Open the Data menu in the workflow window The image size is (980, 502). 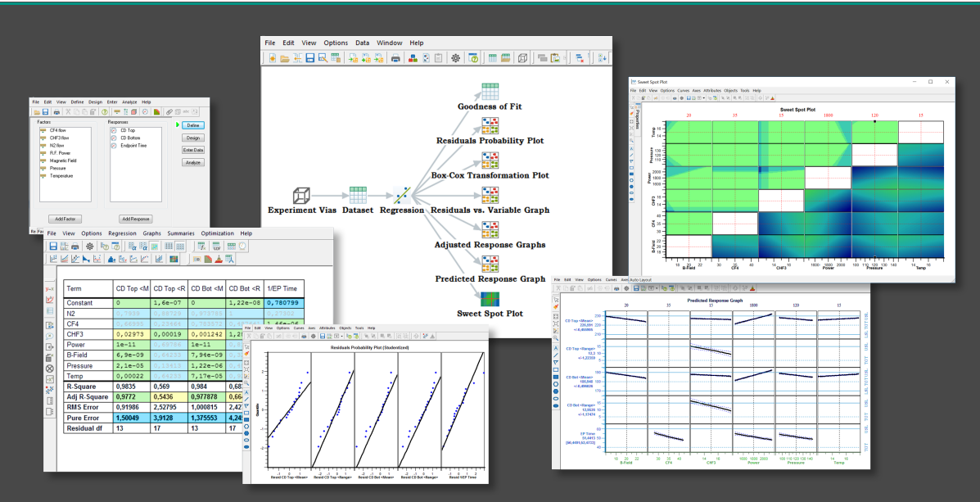click(x=363, y=43)
